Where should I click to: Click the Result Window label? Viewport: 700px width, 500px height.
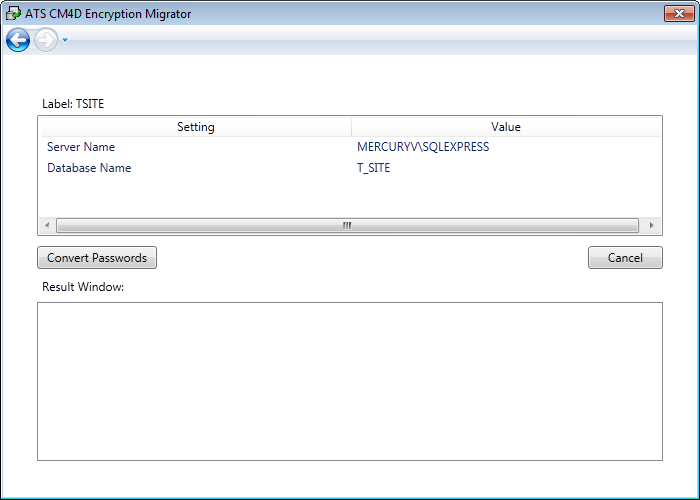pyautogui.click(x=82, y=287)
